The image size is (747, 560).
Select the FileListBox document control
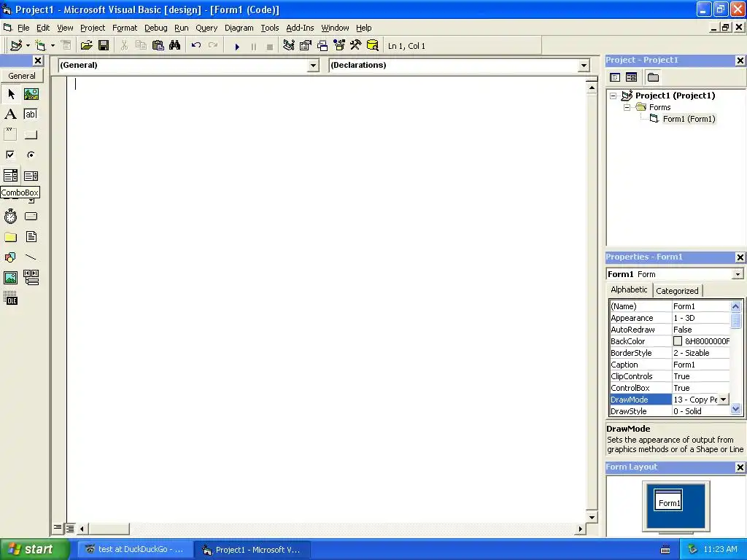[31, 237]
